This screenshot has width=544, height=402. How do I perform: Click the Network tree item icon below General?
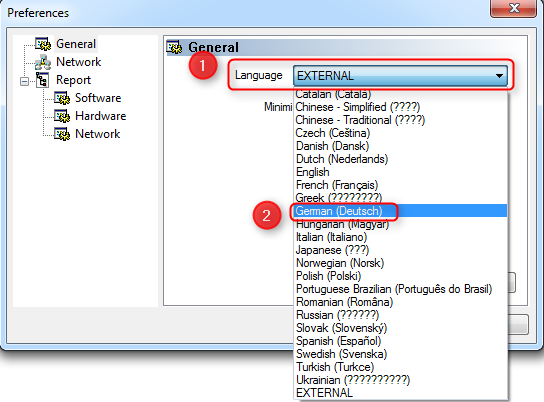click(x=43, y=62)
